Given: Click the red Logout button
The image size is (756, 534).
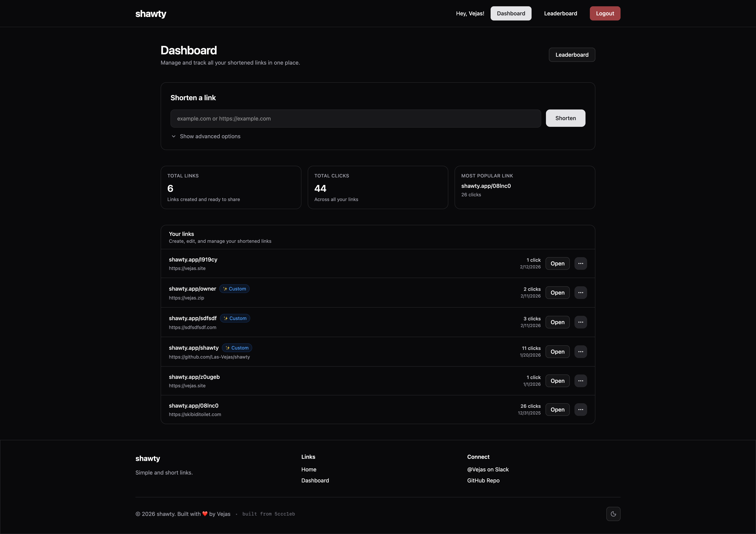Looking at the screenshot, I should pos(605,14).
